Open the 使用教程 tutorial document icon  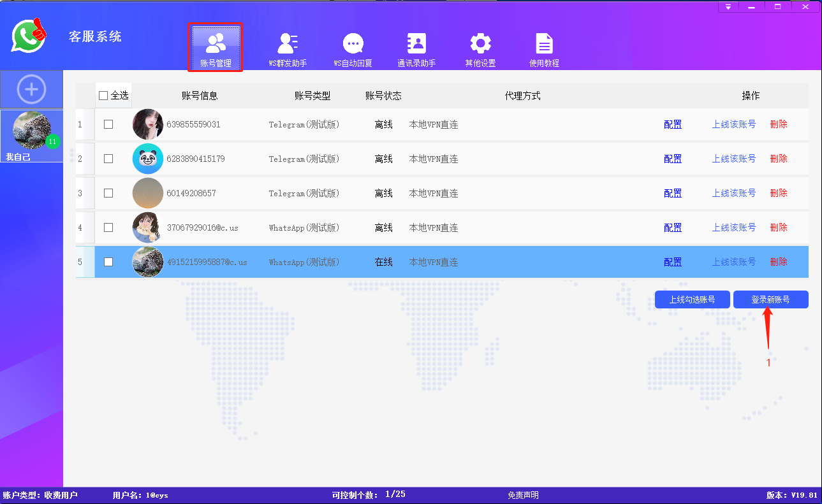click(x=544, y=43)
